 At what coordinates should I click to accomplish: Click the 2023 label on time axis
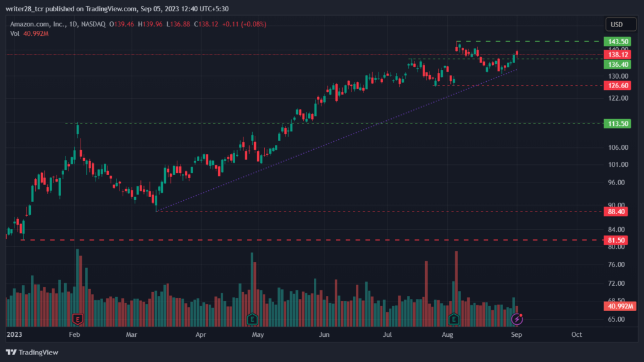14,334
